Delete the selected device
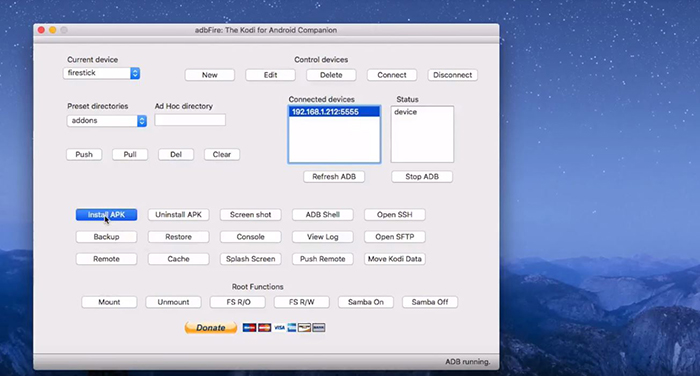 coord(331,75)
